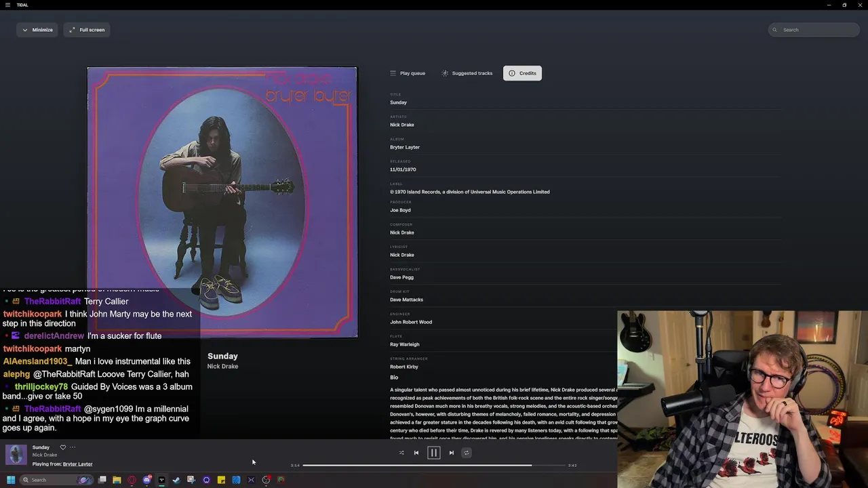Viewport: 868px width, 488px height.
Task: Click the mini album thumbnail in player bar
Action: click(x=16, y=455)
